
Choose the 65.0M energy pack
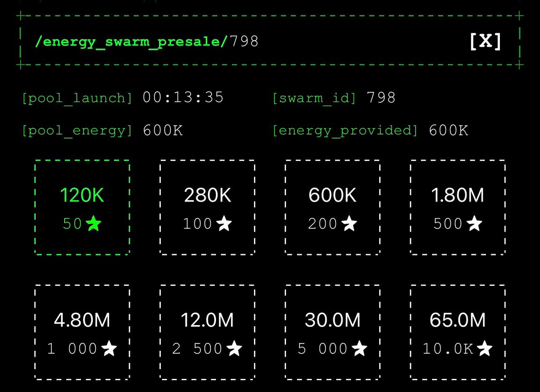coord(458,332)
